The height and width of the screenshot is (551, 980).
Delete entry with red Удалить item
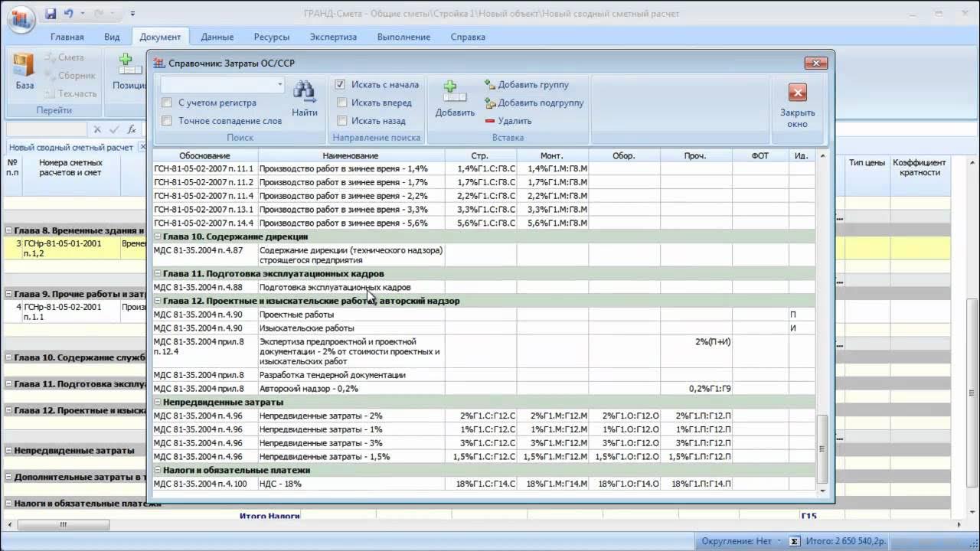(508, 121)
